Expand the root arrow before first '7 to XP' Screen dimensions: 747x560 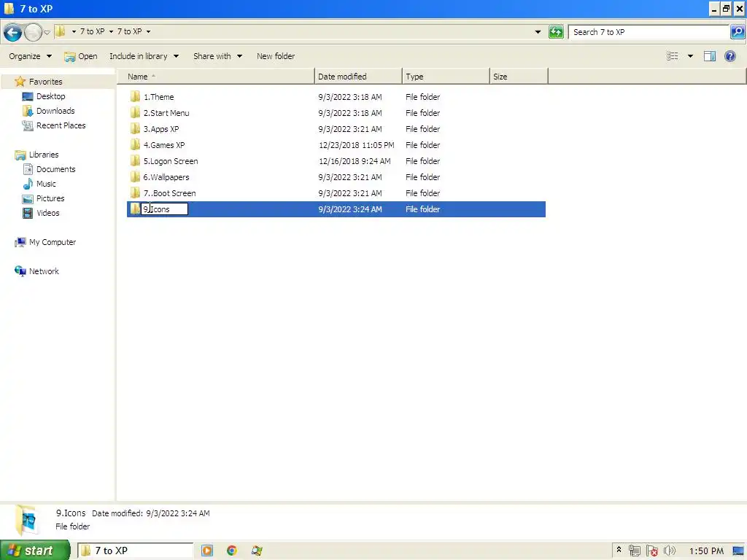point(74,32)
